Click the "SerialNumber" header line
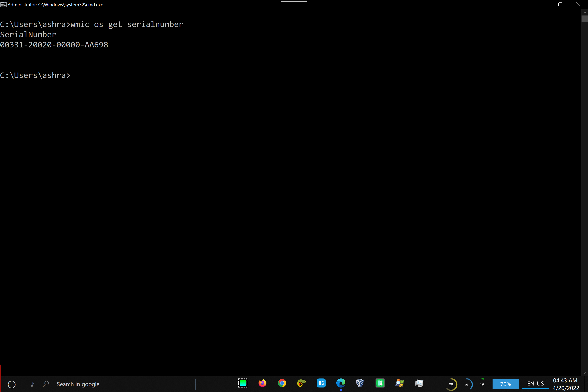 (28, 34)
